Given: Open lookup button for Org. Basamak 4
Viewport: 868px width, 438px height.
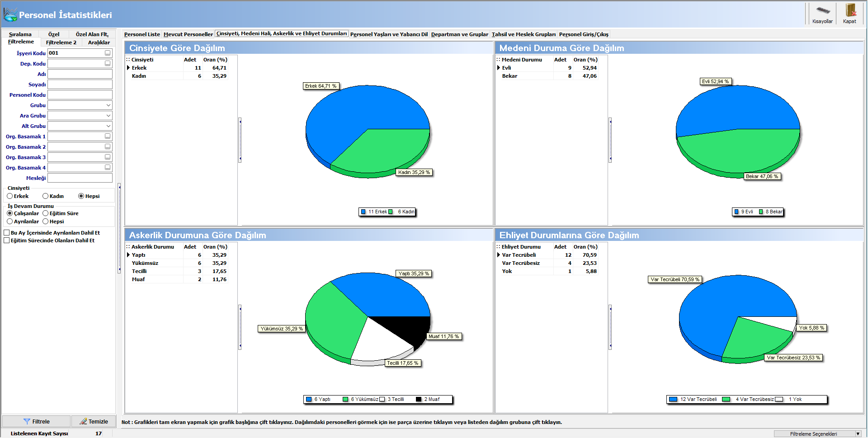Looking at the screenshot, I should 108,167.
